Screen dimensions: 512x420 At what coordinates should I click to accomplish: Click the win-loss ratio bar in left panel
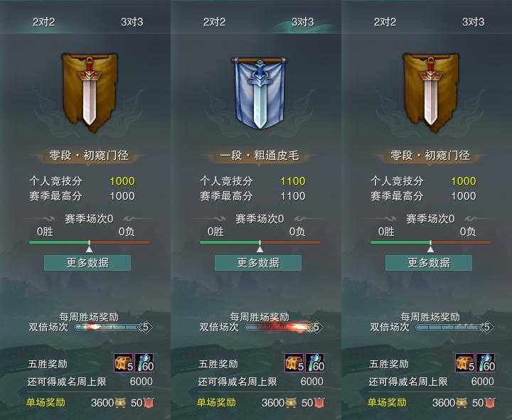click(x=90, y=242)
